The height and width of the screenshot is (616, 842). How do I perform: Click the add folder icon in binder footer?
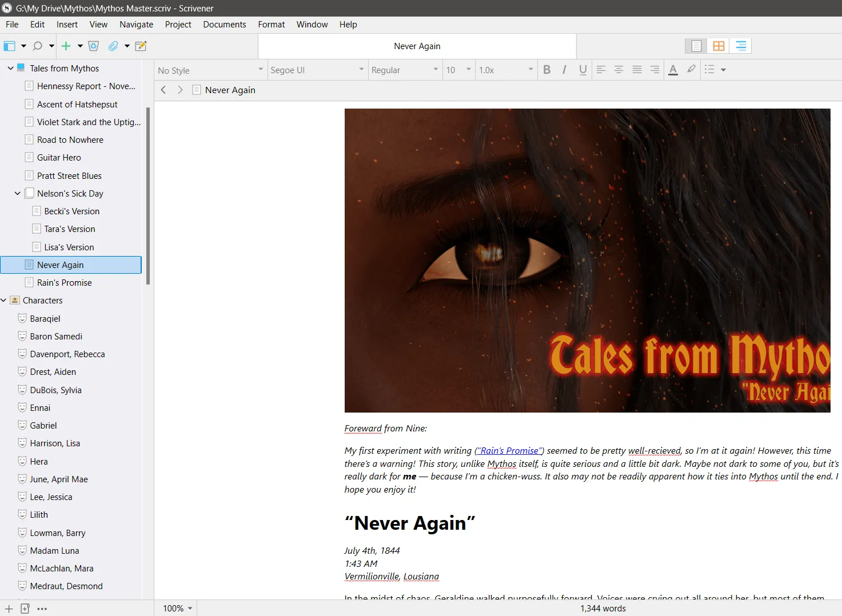25,609
